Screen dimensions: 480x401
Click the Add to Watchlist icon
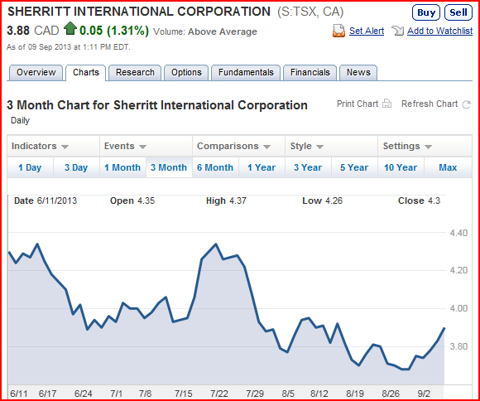coord(397,31)
